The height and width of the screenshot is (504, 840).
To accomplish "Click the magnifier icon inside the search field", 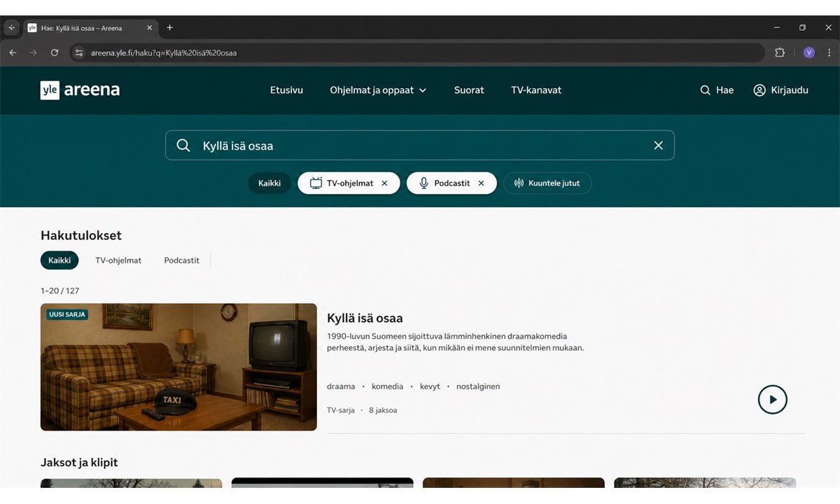I will tap(183, 146).
